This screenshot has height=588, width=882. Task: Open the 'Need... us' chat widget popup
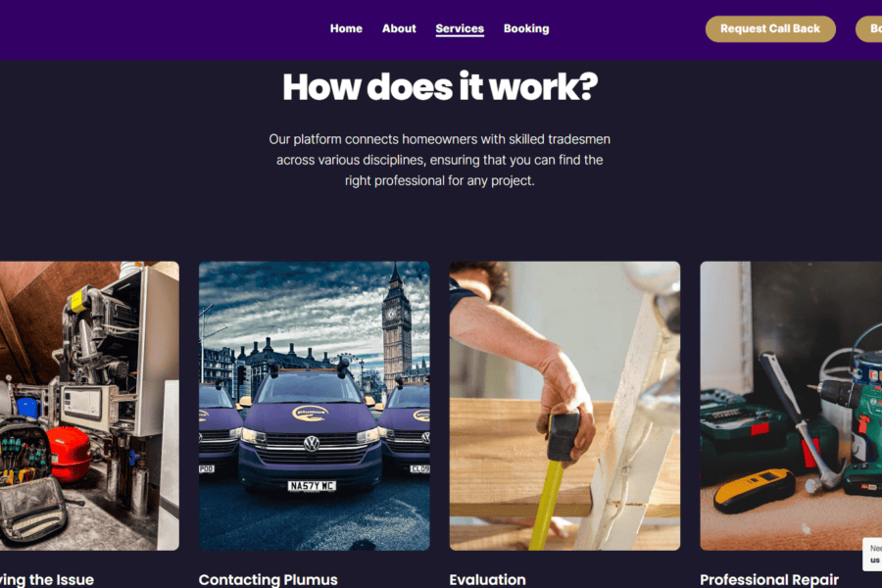point(872,554)
